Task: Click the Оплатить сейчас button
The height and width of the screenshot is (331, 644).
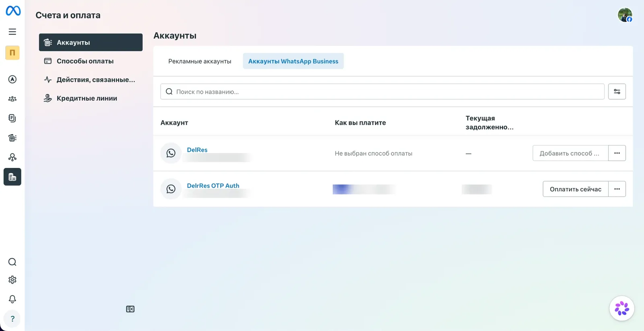Action: (x=576, y=189)
